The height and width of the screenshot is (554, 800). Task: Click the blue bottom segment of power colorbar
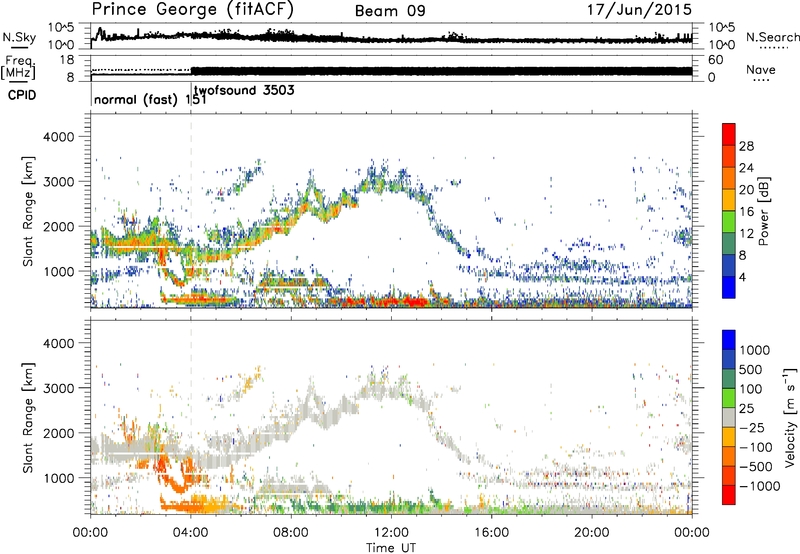(729, 287)
